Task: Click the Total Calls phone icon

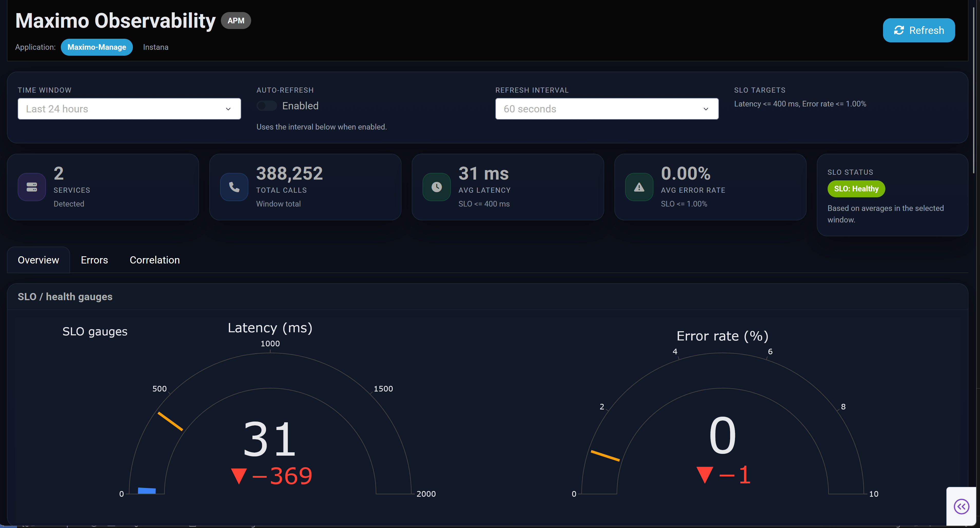Action: [234, 187]
